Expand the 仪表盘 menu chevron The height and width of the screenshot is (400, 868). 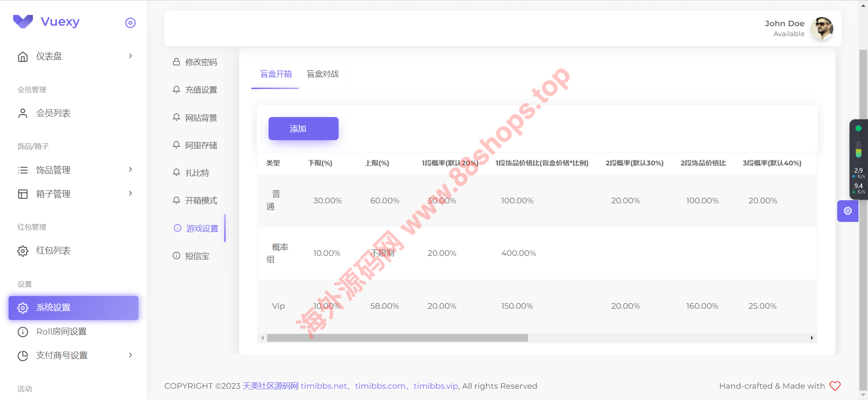(x=130, y=56)
